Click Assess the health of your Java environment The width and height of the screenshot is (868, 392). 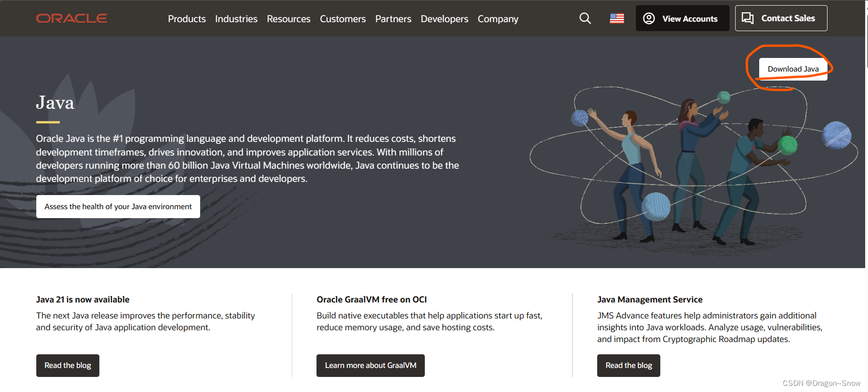point(118,207)
